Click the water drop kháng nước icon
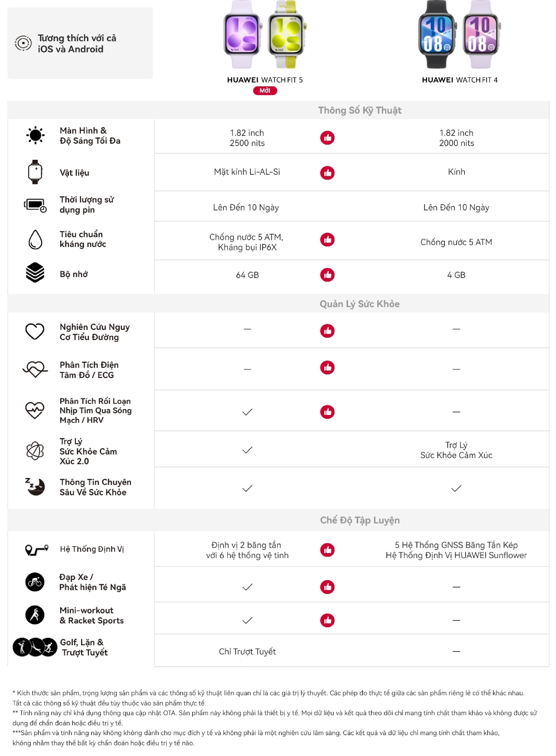556x756 pixels. point(35,239)
